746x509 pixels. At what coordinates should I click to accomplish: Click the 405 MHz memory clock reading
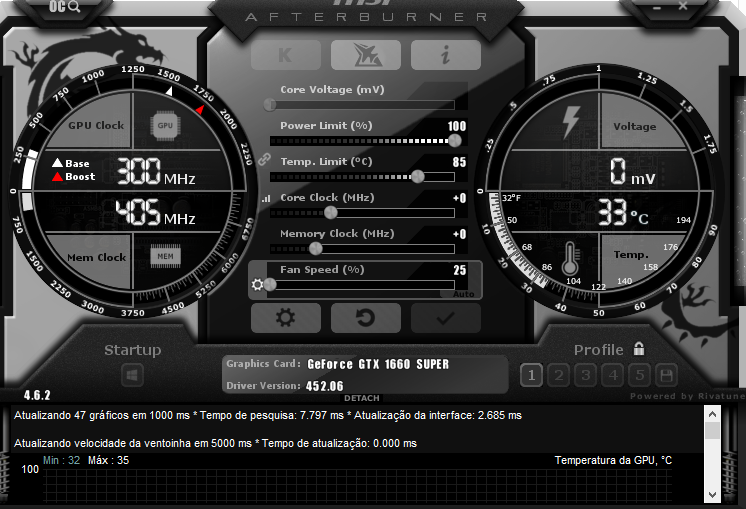click(x=156, y=212)
